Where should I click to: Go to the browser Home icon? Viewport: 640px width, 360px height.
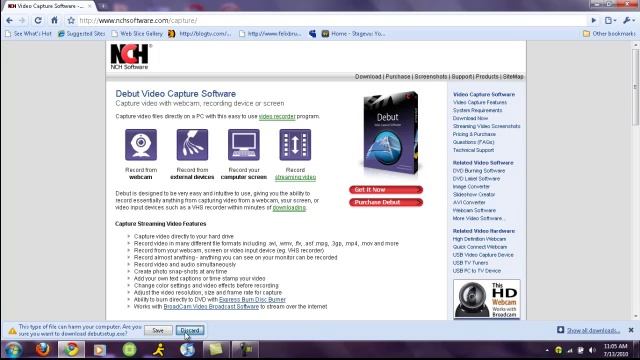pos(54,20)
